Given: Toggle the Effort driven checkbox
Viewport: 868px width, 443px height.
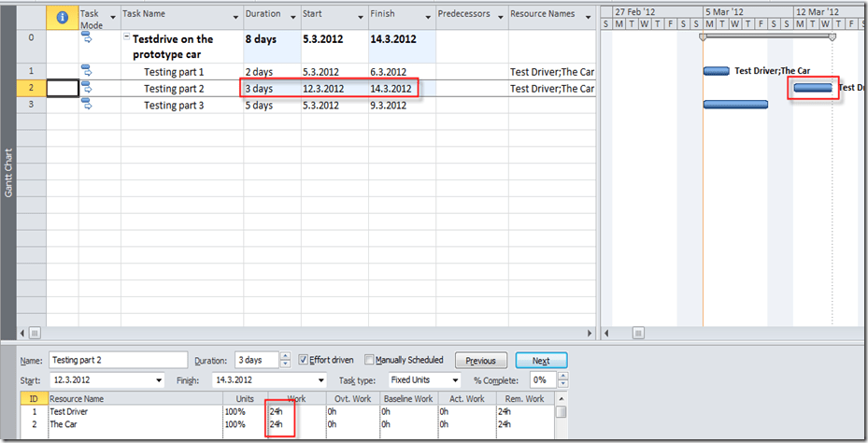Looking at the screenshot, I should (304, 360).
